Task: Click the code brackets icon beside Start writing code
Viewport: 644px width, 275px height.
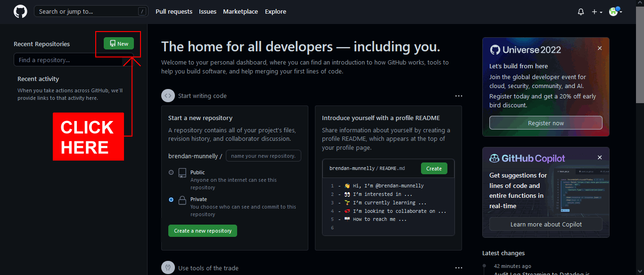Action: [x=168, y=96]
